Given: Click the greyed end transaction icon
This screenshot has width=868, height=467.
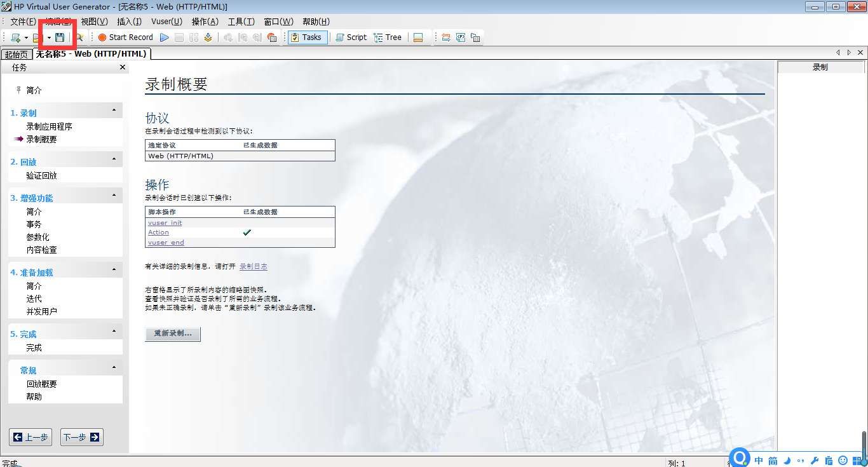Looking at the screenshot, I should click(x=243, y=37).
